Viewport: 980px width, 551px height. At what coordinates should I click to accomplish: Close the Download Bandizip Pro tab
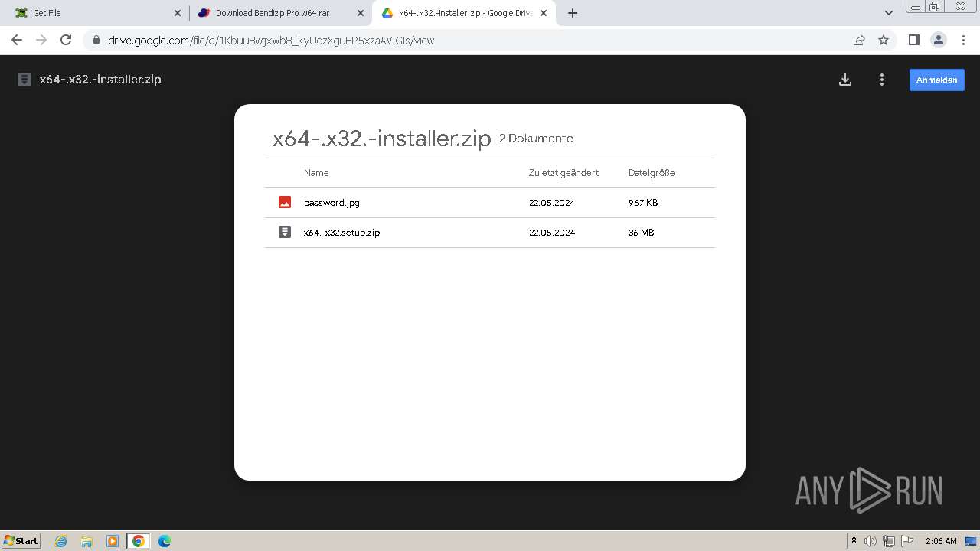(361, 13)
